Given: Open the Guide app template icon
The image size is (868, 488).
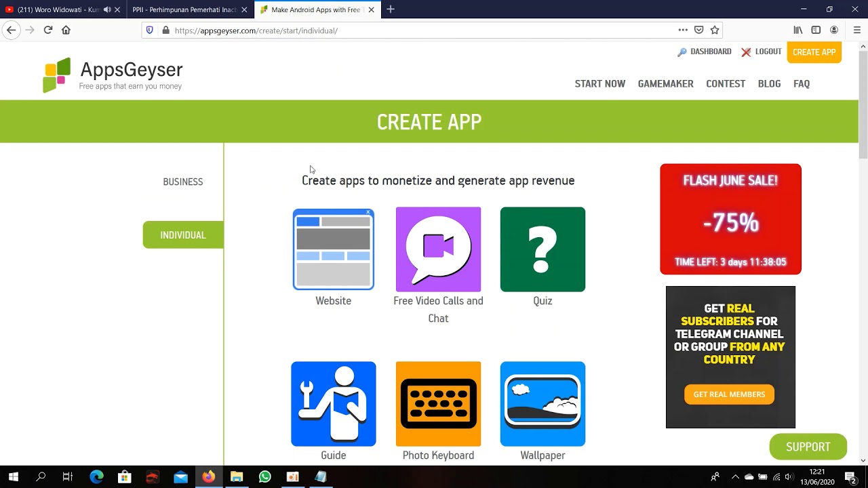Looking at the screenshot, I should click(x=333, y=404).
